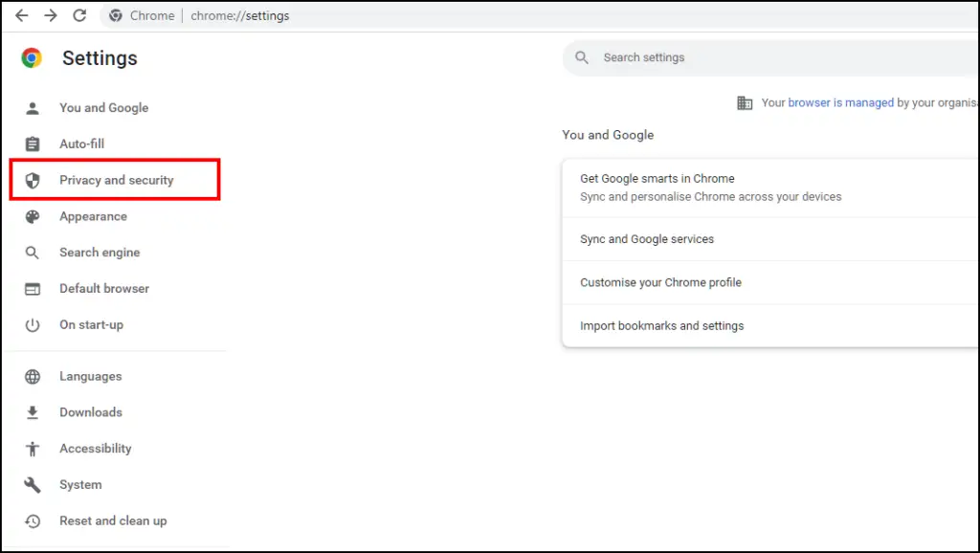This screenshot has height=553, width=980.
Task: Click the Chrome logo next to Settings
Action: (x=32, y=58)
